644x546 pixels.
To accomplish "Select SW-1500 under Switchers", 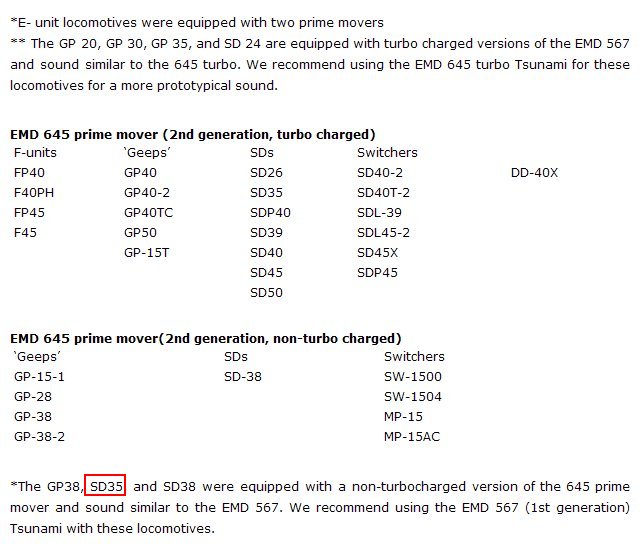I will pyautogui.click(x=413, y=377).
